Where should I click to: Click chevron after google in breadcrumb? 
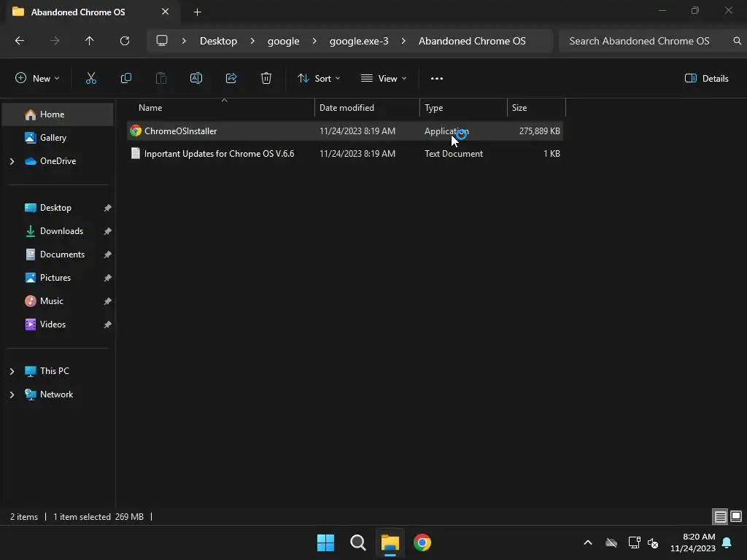[314, 41]
